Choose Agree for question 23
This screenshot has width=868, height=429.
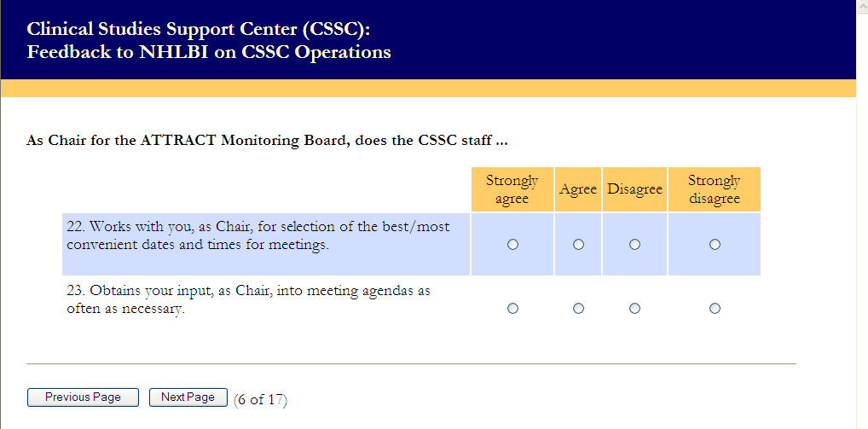click(578, 308)
